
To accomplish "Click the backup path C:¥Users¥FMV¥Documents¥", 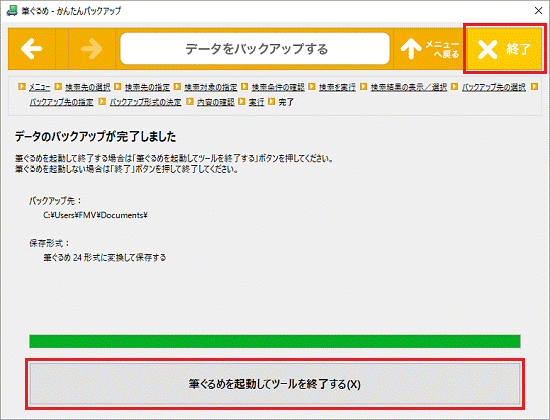I will tap(95, 215).
